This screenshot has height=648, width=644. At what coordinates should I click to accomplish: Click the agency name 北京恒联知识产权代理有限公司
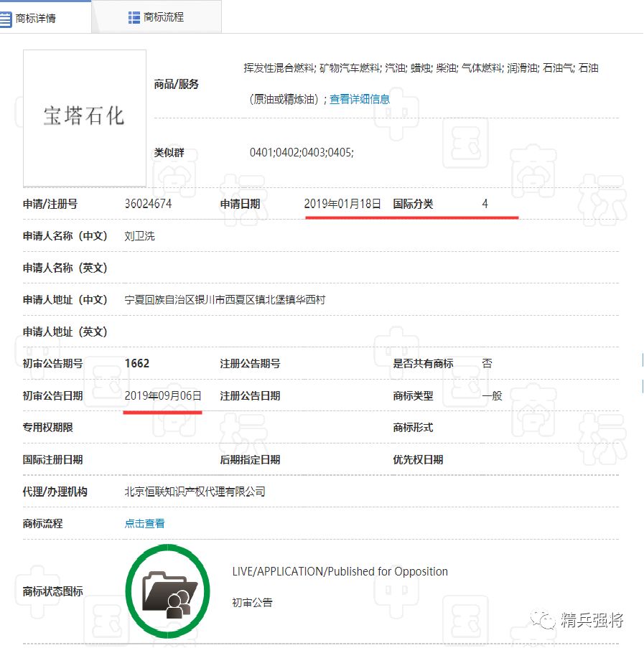pyautogui.click(x=195, y=492)
